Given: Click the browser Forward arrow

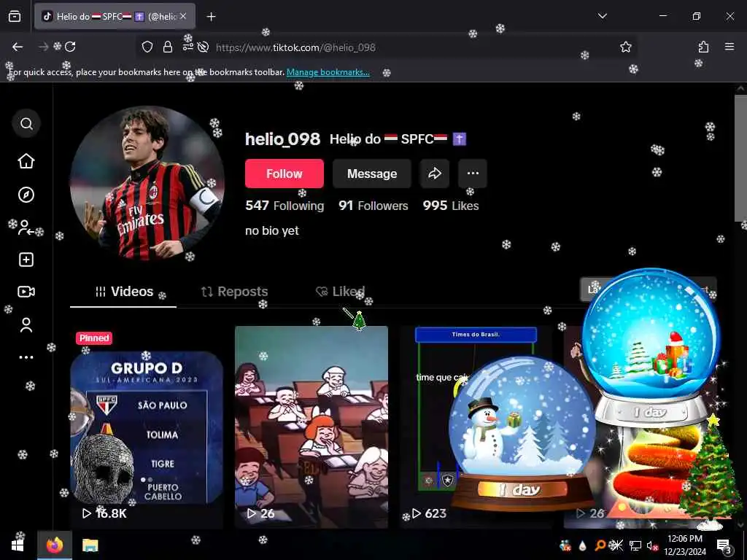Looking at the screenshot, I should (44, 47).
